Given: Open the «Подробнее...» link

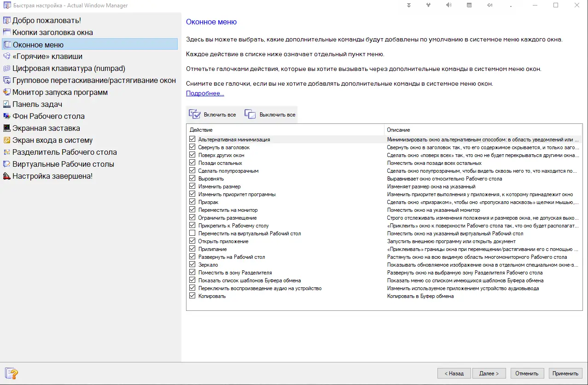Looking at the screenshot, I should tap(205, 93).
